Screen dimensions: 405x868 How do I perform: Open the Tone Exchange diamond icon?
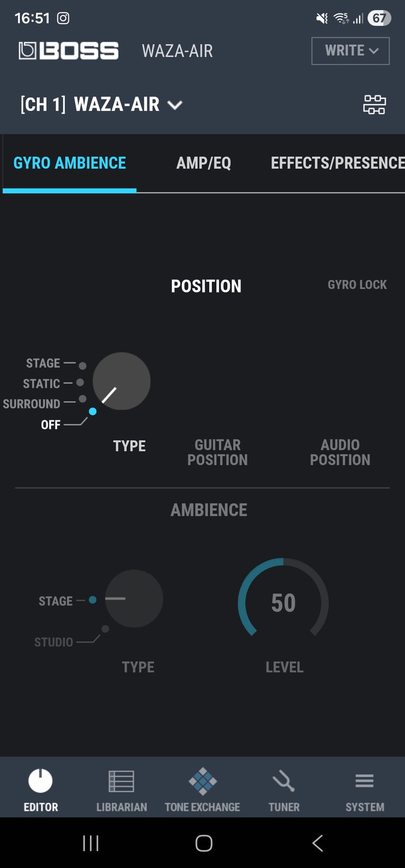202,781
